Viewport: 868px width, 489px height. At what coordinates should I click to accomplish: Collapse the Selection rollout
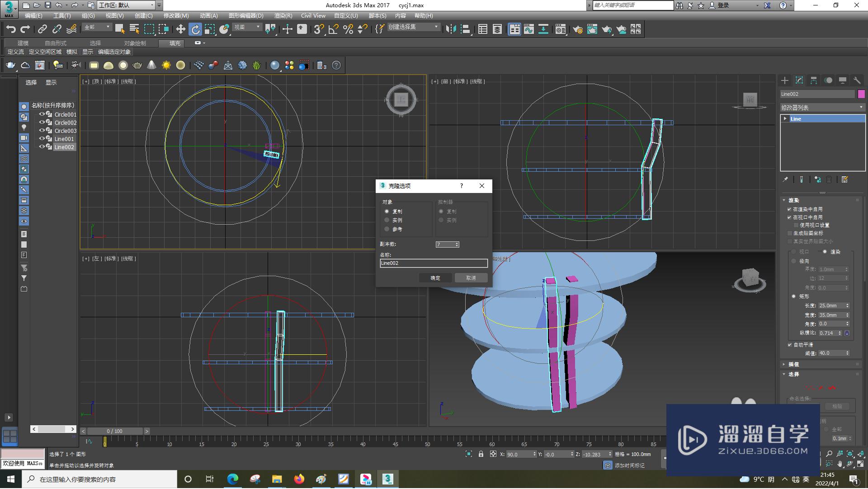pyautogui.click(x=793, y=374)
